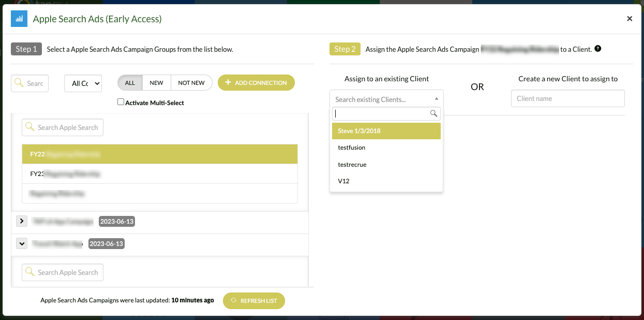Choose V12 from client list
The height and width of the screenshot is (320, 644).
click(x=386, y=181)
